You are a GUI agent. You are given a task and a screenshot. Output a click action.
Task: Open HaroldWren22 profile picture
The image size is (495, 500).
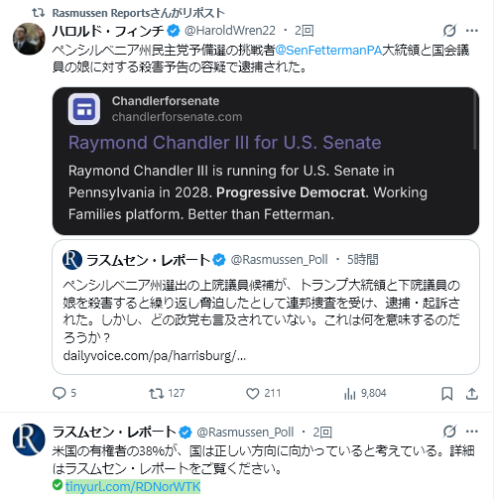[x=29, y=39]
